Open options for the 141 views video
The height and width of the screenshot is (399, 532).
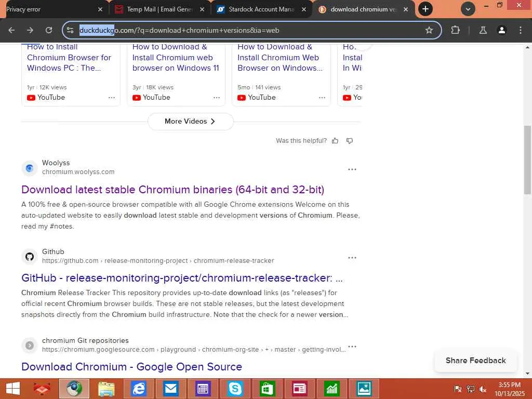(x=322, y=97)
